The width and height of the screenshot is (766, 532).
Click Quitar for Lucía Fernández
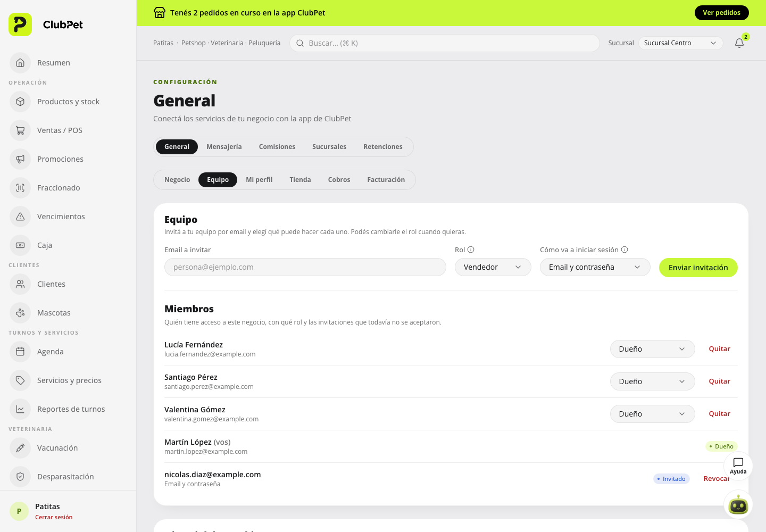[x=720, y=349]
